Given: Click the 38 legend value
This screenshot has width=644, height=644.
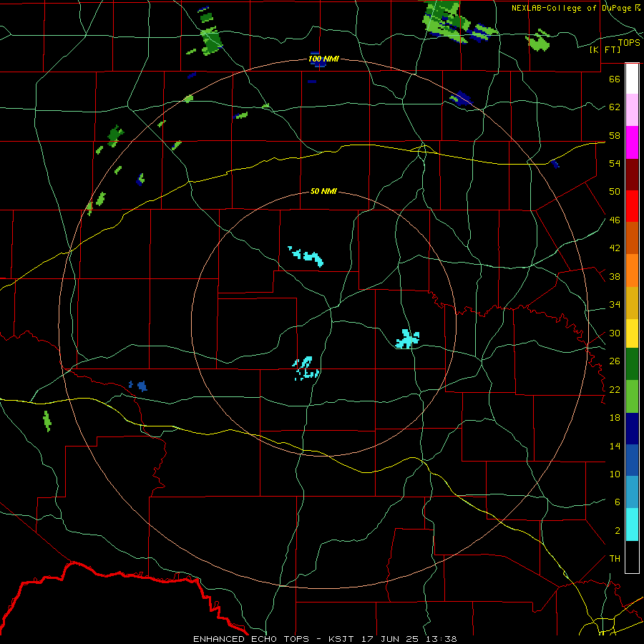Looking at the screenshot, I should (x=615, y=277).
